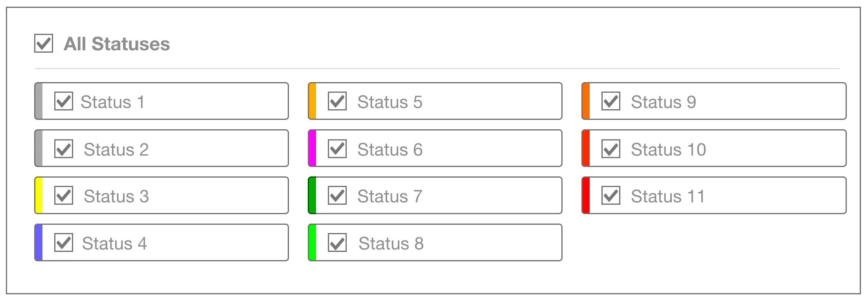Toggle the Status 10 checkbox
This screenshot has height=301, width=868.
click(611, 149)
